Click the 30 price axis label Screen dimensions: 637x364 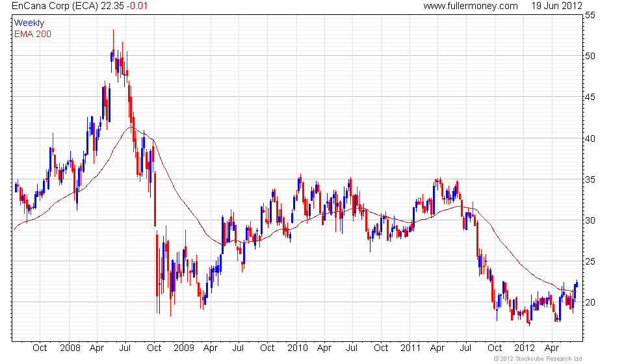[x=590, y=220]
